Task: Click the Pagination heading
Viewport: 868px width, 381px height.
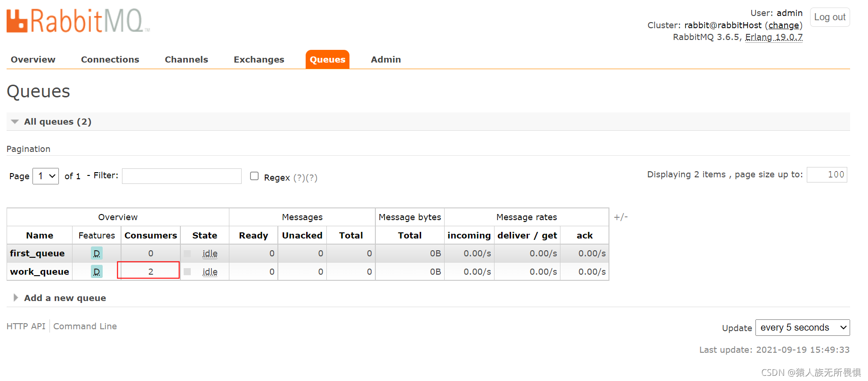Action: (28, 149)
